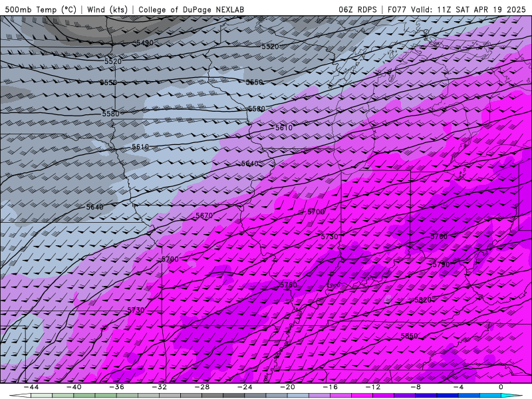Select 'College of DuPage NEXLAB' header text

(191, 9)
